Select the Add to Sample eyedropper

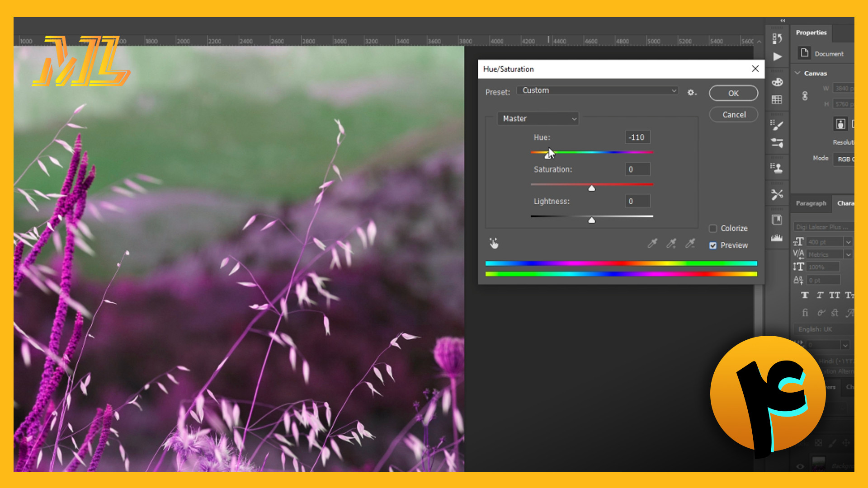point(671,244)
